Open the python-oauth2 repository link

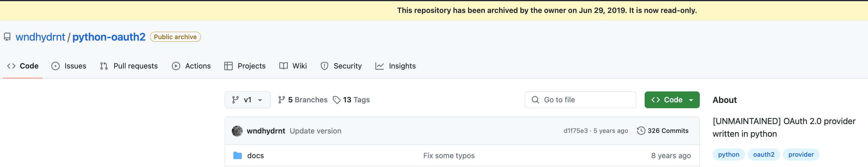click(x=109, y=37)
